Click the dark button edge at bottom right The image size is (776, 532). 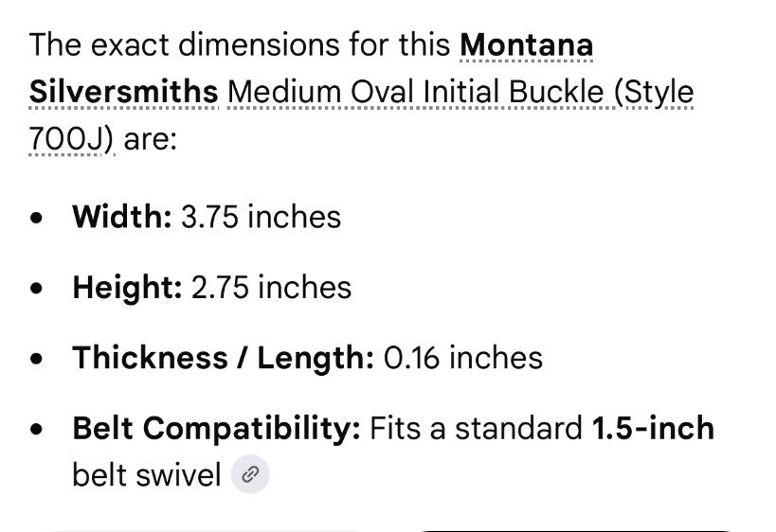[x=577, y=530]
